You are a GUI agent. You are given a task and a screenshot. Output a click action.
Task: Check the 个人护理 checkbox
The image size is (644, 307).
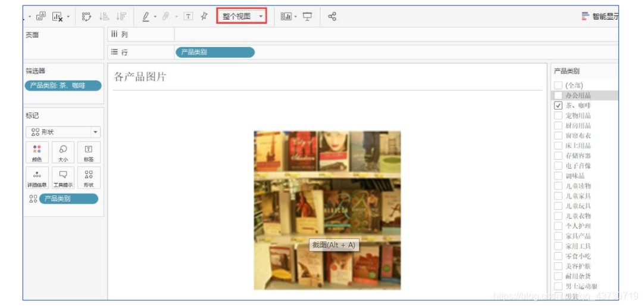[558, 226]
